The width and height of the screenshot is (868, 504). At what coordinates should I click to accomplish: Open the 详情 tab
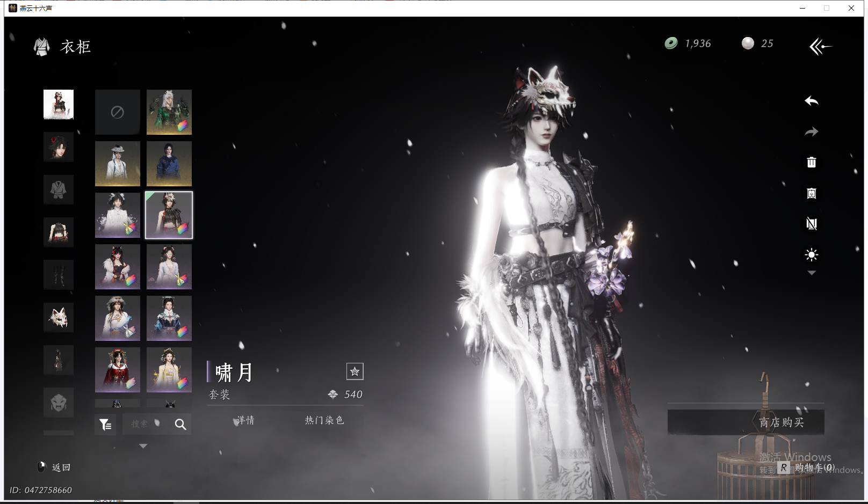245,420
